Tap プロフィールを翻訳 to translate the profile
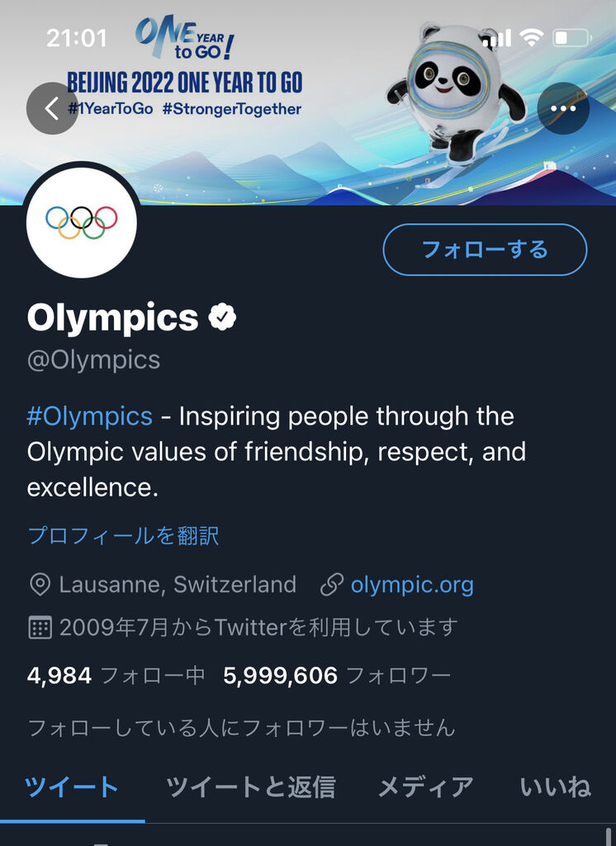The image size is (616, 846). pyautogui.click(x=123, y=535)
